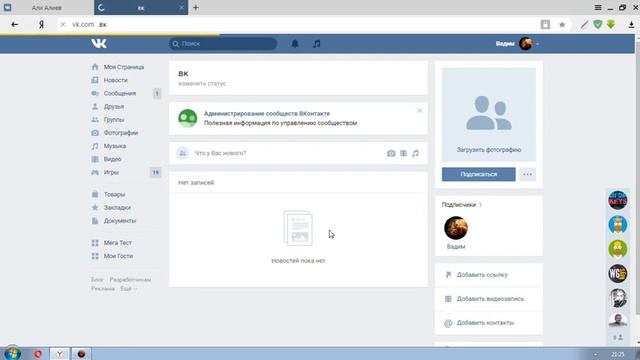Click the Yandex Я home button

[x=41, y=24]
